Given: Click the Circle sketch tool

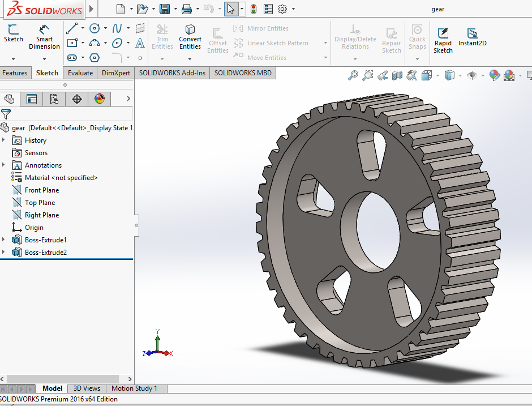Looking at the screenshot, I should 95,28.
